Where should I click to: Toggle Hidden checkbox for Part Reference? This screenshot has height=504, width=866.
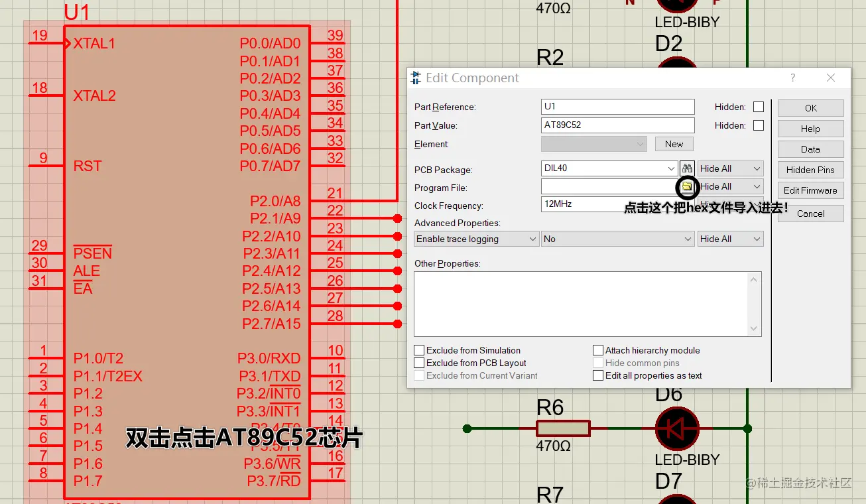[x=759, y=107]
